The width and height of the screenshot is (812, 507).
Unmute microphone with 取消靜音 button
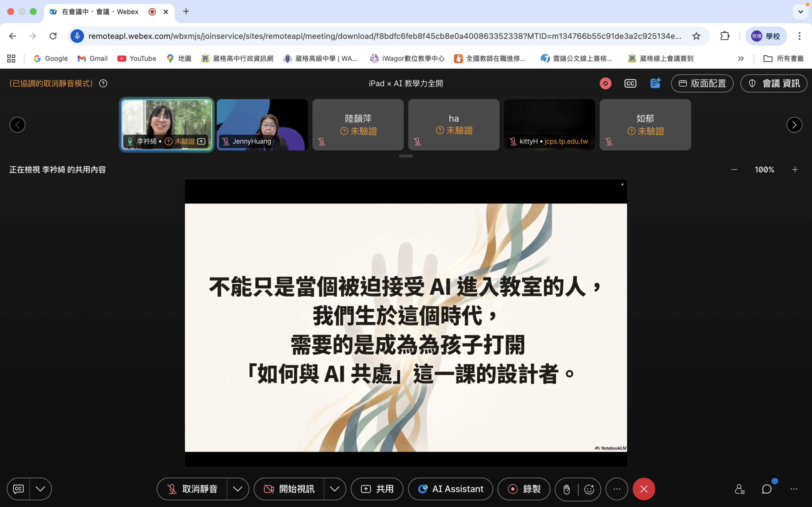point(192,489)
